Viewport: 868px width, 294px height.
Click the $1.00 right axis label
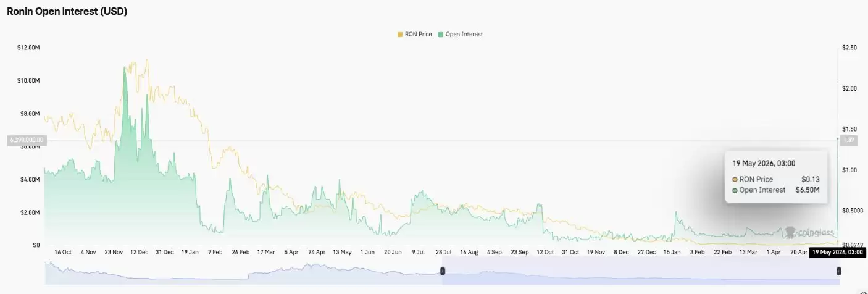pyautogui.click(x=849, y=170)
